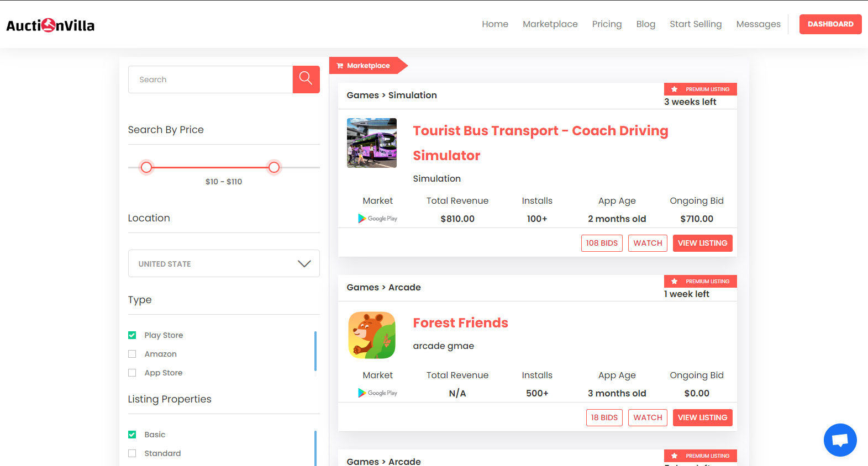
Task: Click the '3 weeks left' label
Action: pyautogui.click(x=690, y=102)
